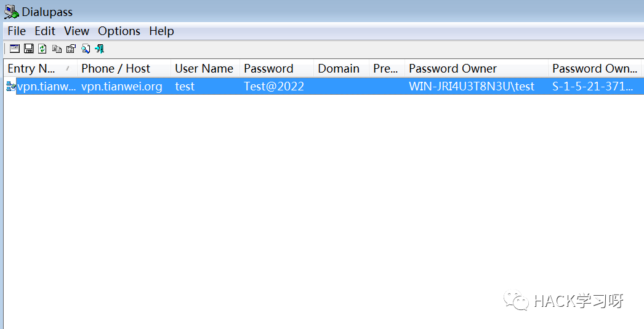This screenshot has height=329, width=644.
Task: Open the File menu
Action: coord(17,31)
